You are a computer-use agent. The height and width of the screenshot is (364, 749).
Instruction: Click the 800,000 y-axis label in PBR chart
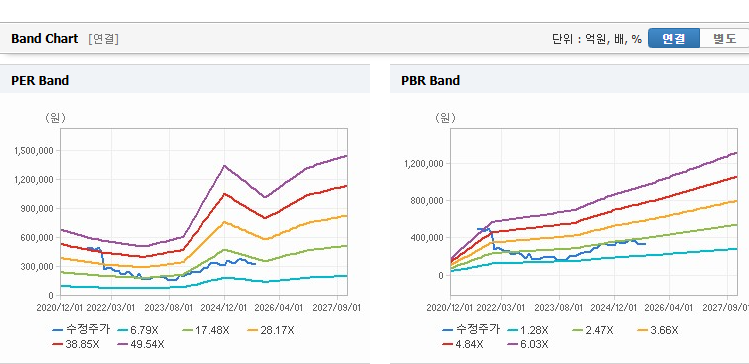[428, 201]
